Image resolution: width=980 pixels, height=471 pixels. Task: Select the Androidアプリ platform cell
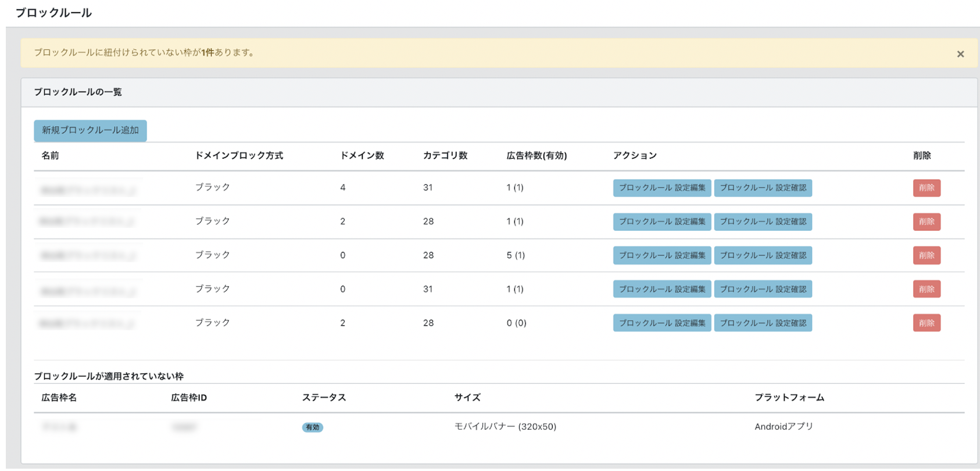point(784,427)
